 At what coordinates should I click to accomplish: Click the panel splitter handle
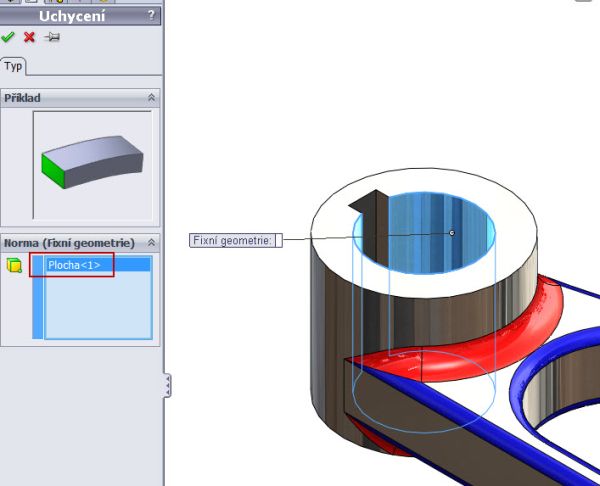(167, 385)
